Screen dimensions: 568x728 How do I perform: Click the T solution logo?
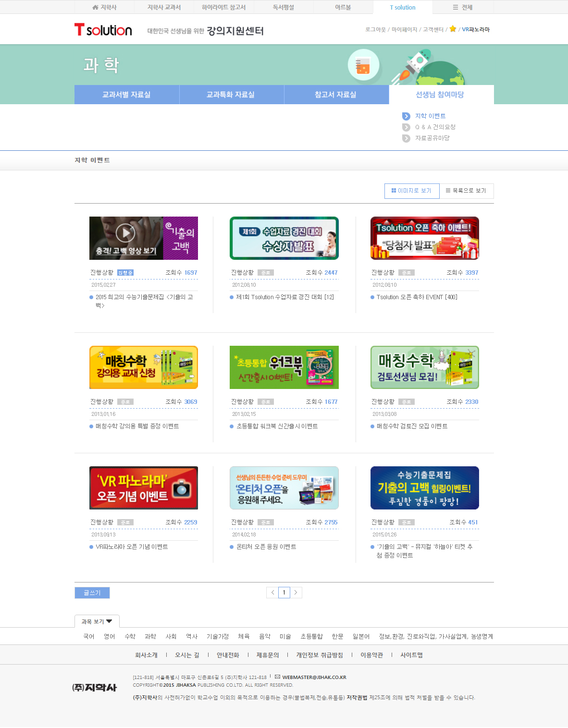coord(103,30)
